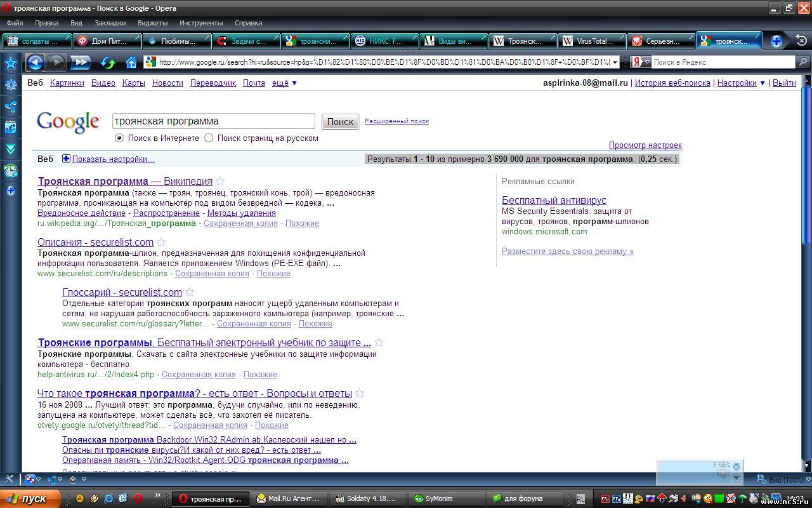812x508 pixels.
Task: Open the Бесплатный антивирус ad link
Action: click(x=554, y=200)
